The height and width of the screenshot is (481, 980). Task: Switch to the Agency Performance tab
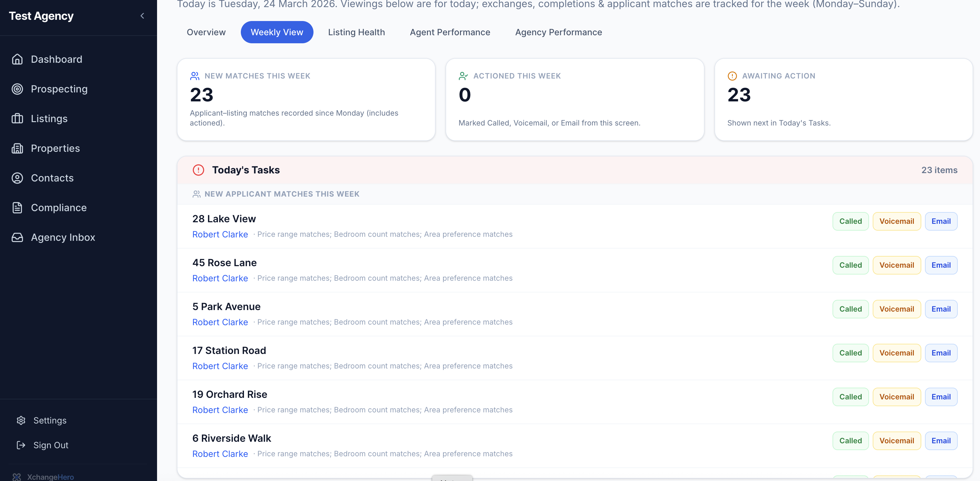(x=559, y=32)
